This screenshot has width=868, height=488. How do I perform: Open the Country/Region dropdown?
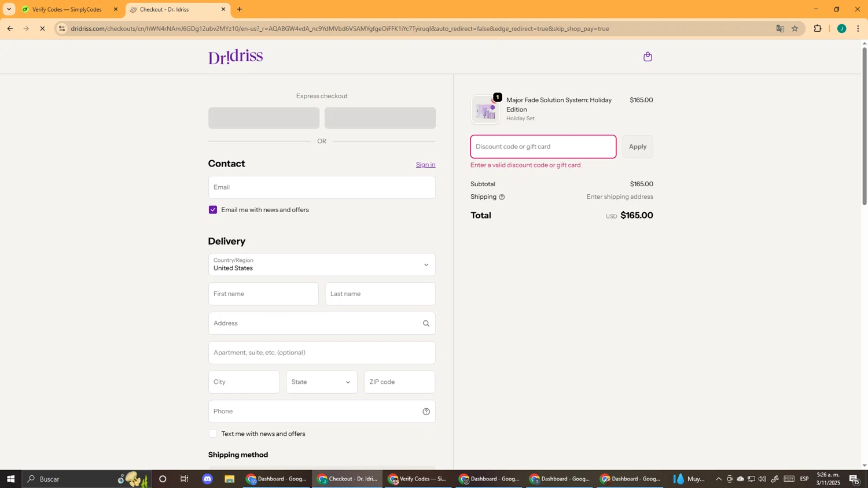click(x=322, y=265)
